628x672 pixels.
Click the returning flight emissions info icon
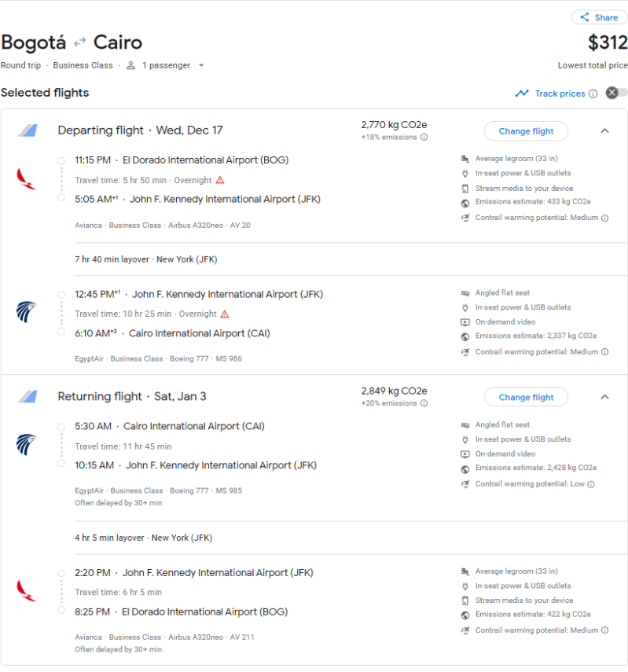(x=424, y=403)
